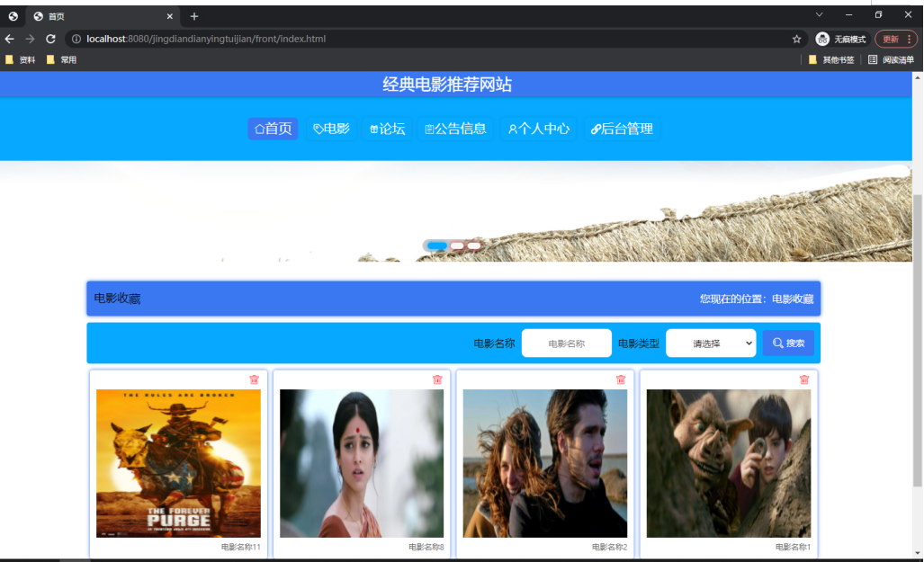The height and width of the screenshot is (562, 924).
Task: Click the 更新 browser update button
Action: coord(890,39)
